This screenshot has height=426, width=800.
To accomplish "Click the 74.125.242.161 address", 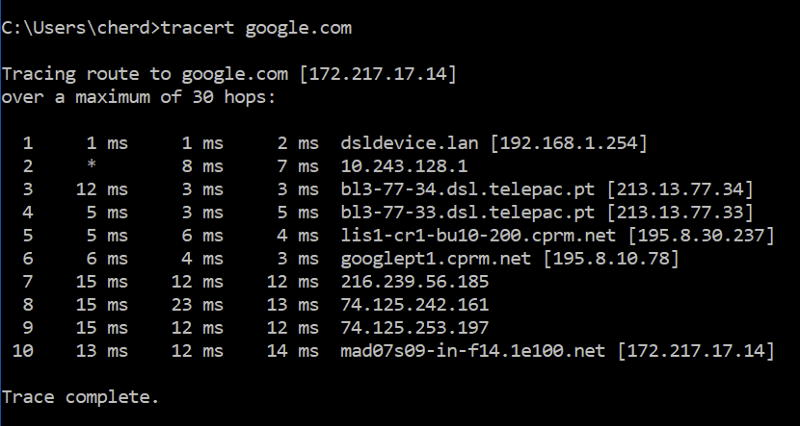I will [x=415, y=305].
